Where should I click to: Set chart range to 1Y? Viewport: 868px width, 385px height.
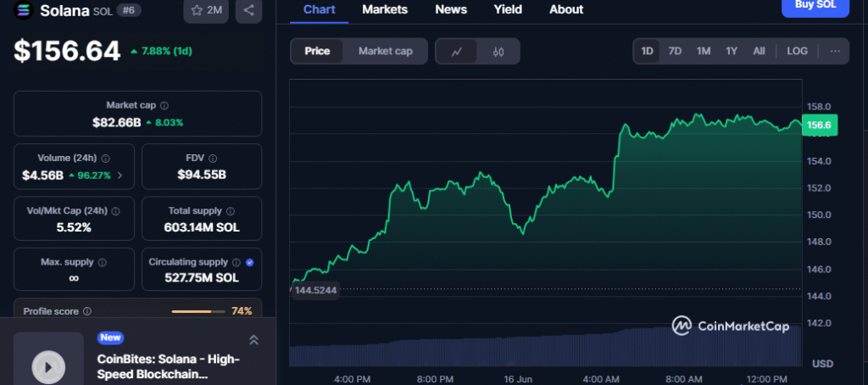pos(732,51)
